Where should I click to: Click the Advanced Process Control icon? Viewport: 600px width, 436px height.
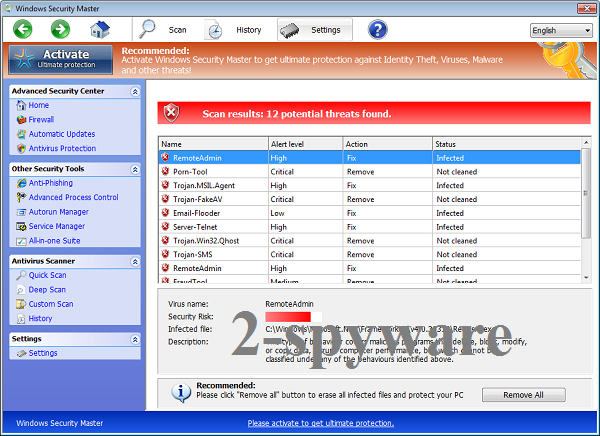[21, 197]
